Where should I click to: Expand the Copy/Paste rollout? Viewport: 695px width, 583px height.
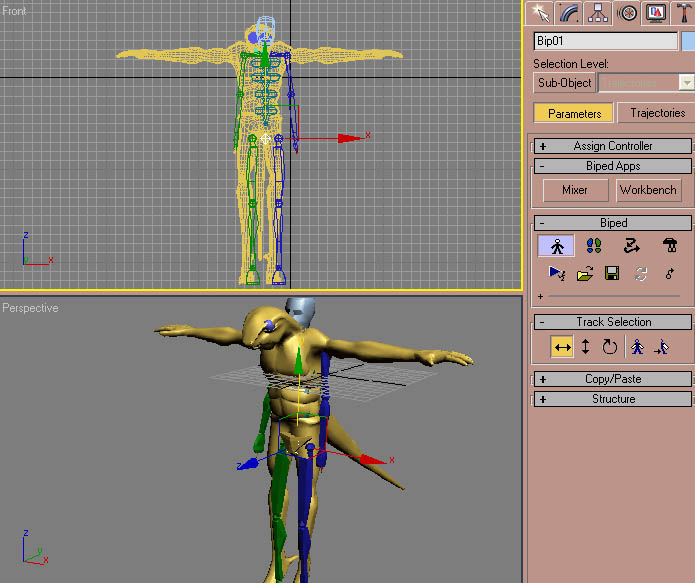click(612, 379)
